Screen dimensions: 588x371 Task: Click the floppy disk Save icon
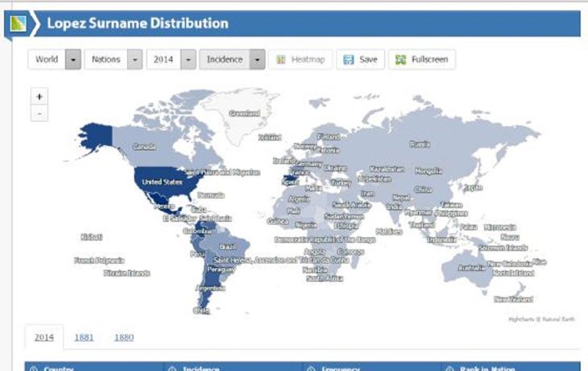(x=349, y=60)
